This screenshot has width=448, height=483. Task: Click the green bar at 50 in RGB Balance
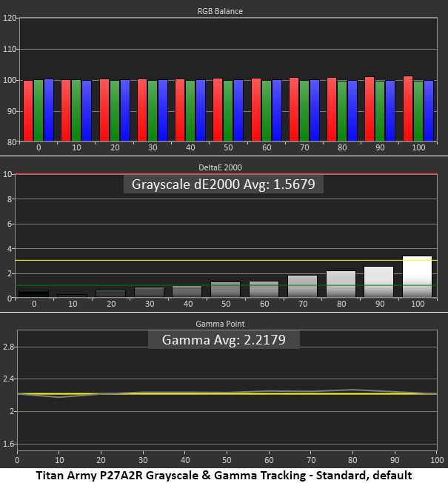point(228,111)
